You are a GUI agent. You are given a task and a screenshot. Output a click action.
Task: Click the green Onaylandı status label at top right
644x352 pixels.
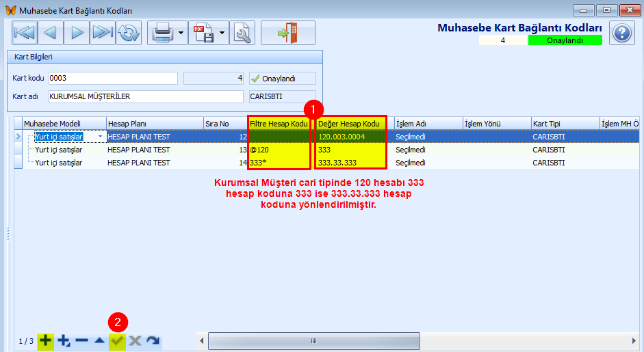click(x=565, y=40)
